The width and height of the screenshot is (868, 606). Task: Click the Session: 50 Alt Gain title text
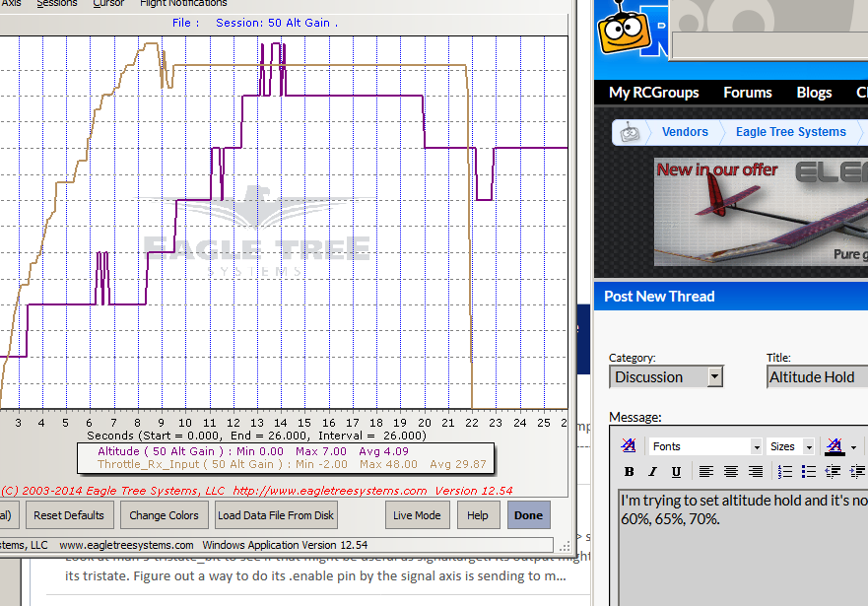pos(276,23)
